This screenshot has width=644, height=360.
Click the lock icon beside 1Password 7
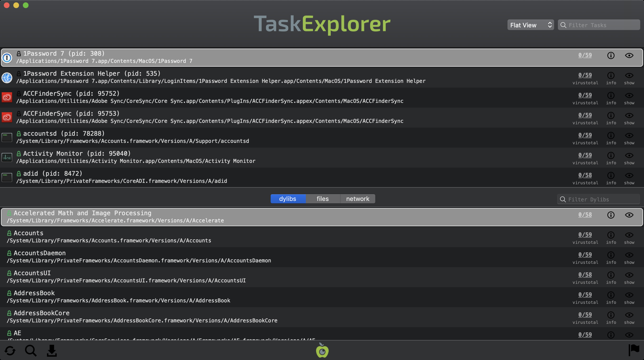click(x=19, y=53)
